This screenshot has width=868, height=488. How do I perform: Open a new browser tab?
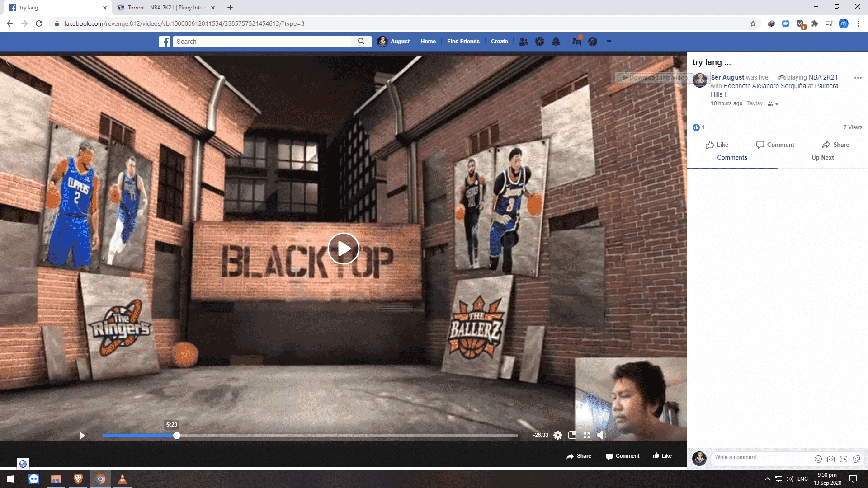click(230, 8)
